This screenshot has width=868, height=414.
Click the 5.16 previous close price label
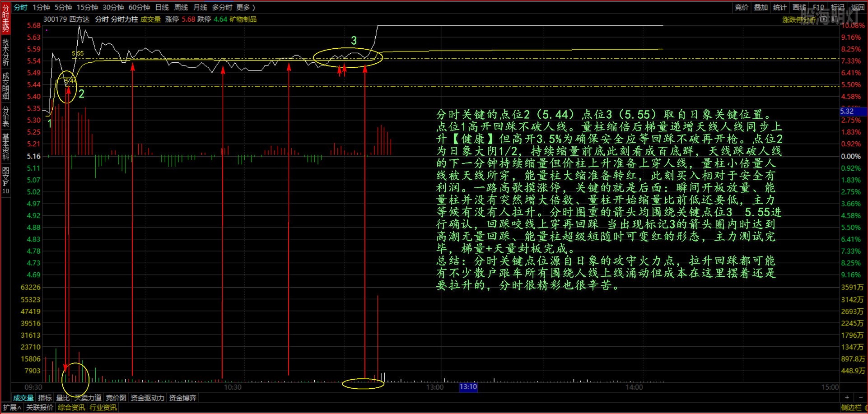33,156
